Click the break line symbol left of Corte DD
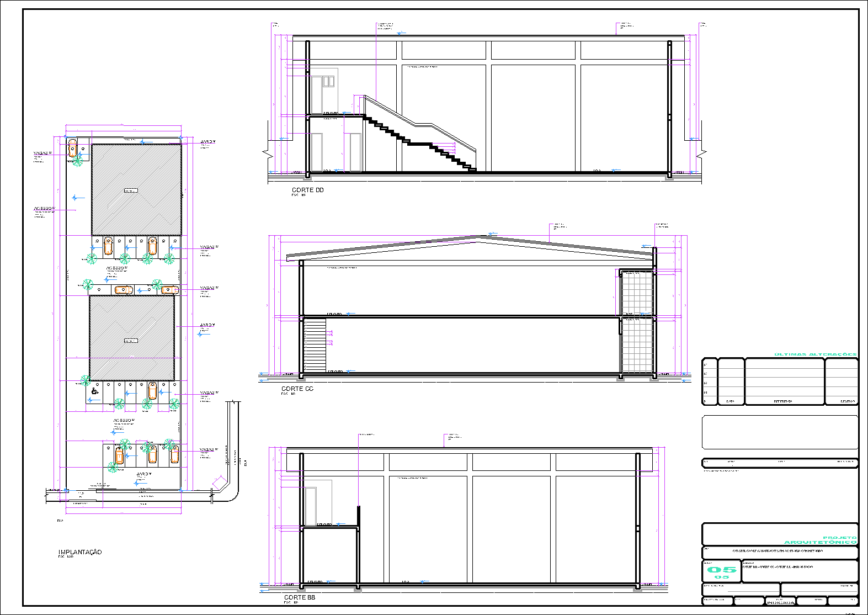 tap(265, 152)
